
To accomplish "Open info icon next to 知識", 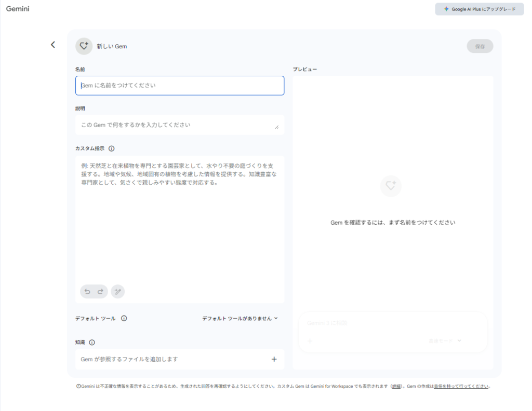I will (92, 342).
